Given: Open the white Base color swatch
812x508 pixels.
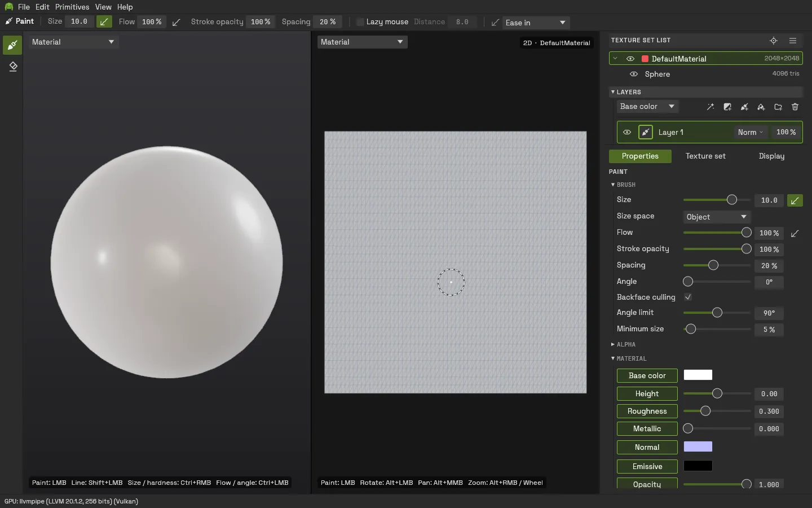Looking at the screenshot, I should click(x=698, y=375).
